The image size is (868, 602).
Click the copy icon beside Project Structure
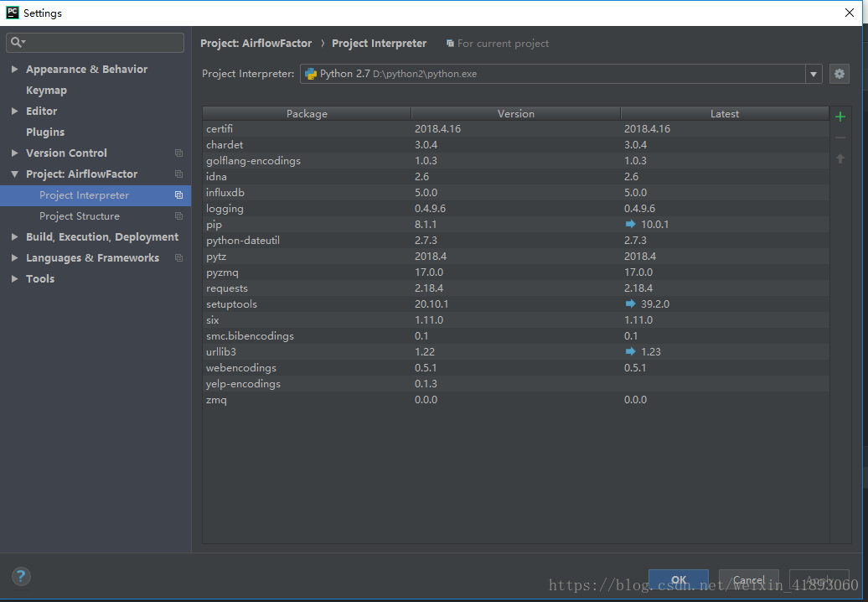pos(178,216)
